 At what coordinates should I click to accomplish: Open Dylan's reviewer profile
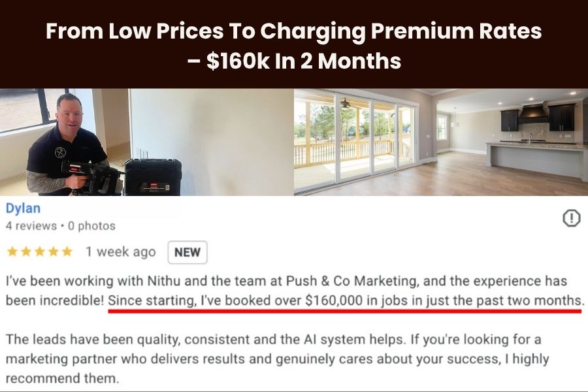point(24,208)
